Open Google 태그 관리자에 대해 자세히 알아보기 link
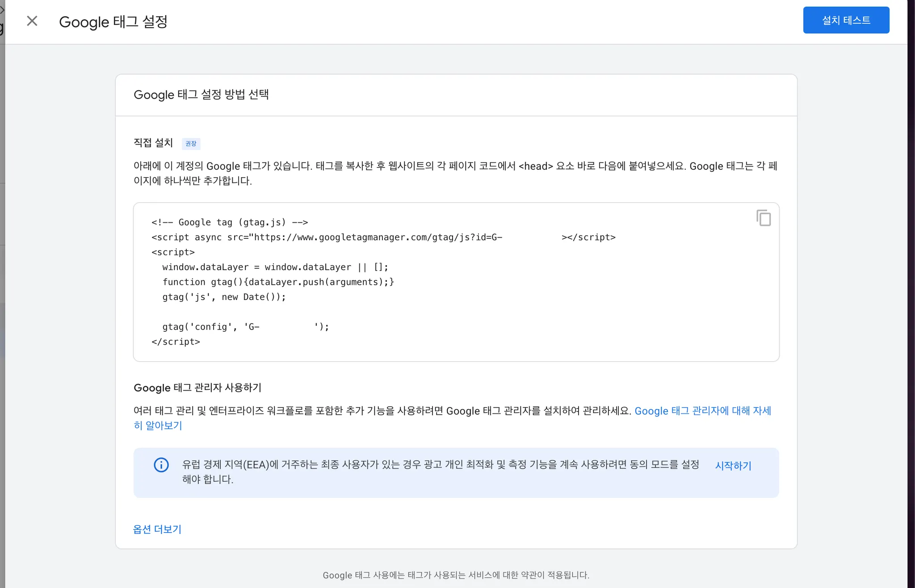915x588 pixels. tap(702, 411)
